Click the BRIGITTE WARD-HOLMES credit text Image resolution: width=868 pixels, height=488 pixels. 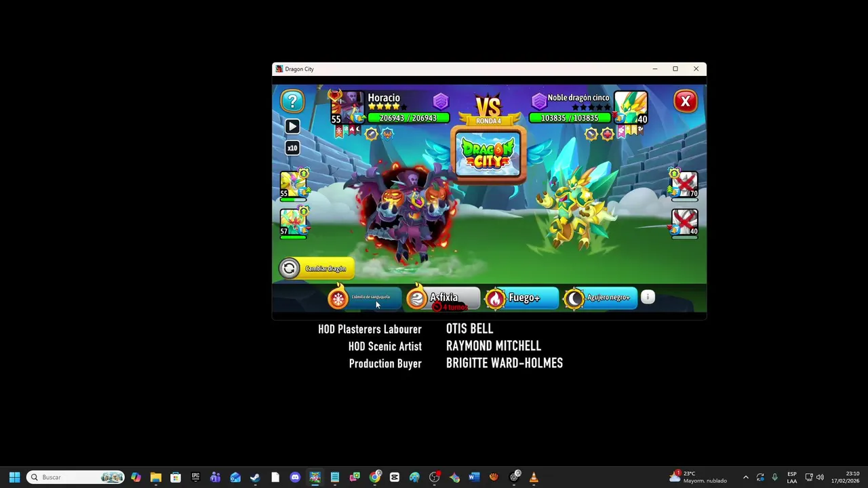(505, 363)
